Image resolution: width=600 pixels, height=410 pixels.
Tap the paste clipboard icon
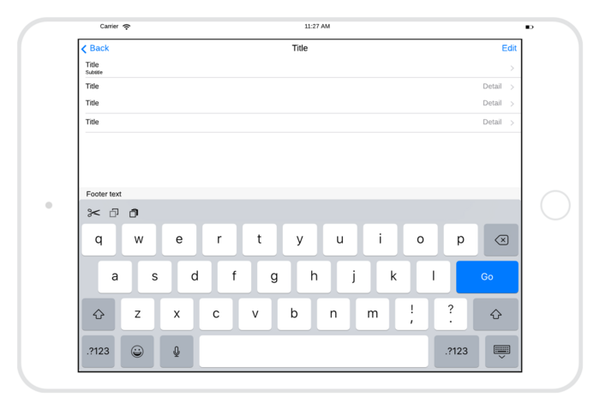[134, 213]
